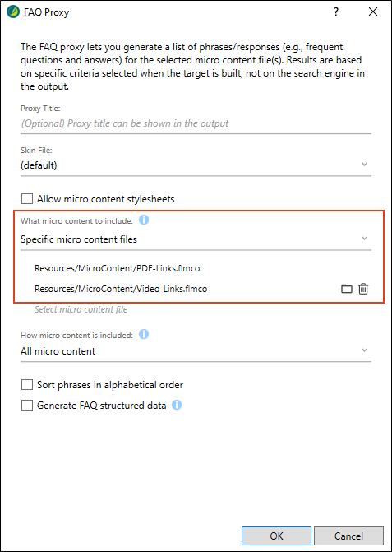Enable Allow micro content stylesheets checkbox
This screenshot has width=392, height=552.
pos(27,199)
